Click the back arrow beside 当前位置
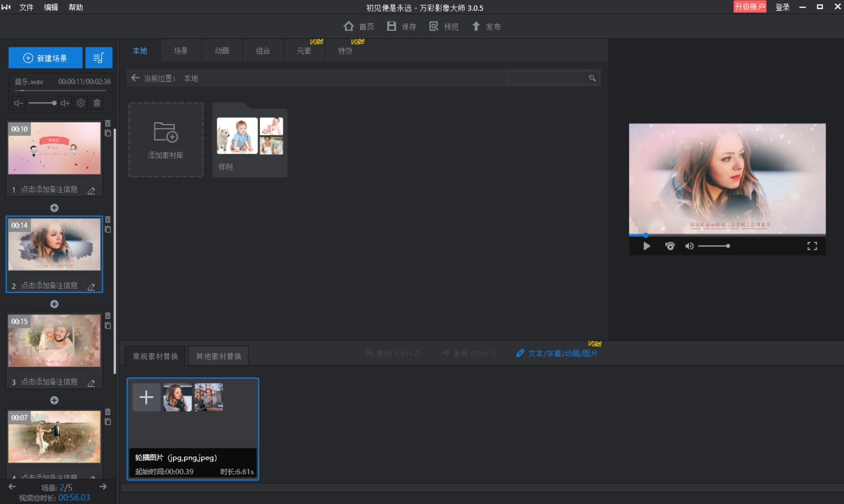The image size is (844, 504). coord(135,78)
